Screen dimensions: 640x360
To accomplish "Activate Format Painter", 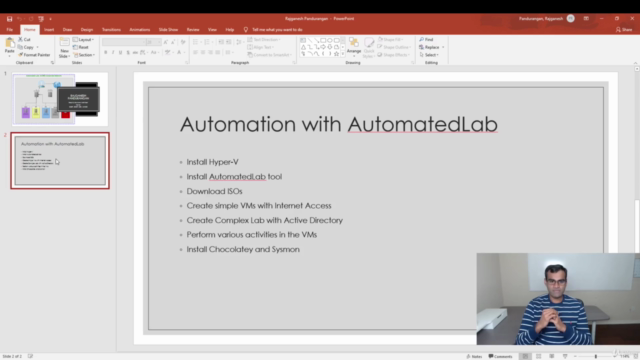I will (34, 55).
